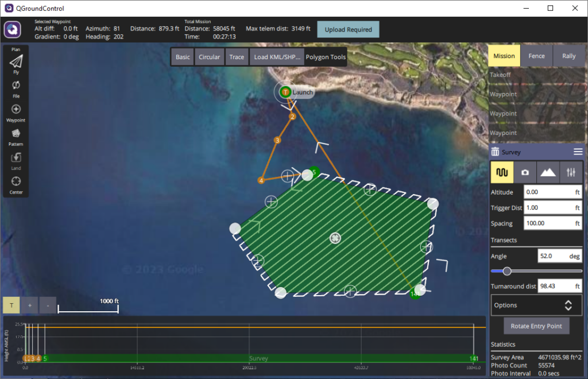588x379 pixels.
Task: Click the Upload Required button
Action: (x=348, y=29)
